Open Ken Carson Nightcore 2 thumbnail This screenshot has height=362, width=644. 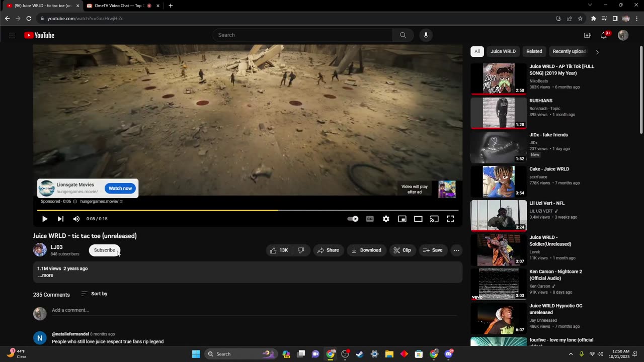click(x=499, y=284)
